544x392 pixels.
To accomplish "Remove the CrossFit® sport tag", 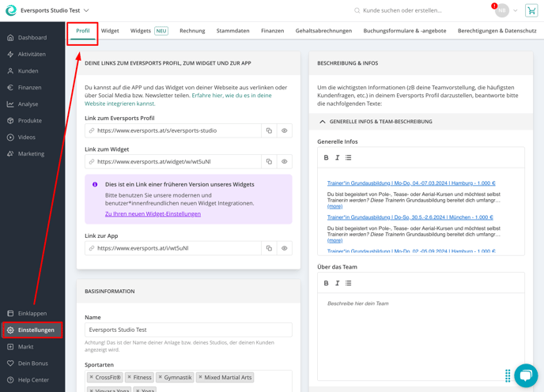I will pos(91,377).
